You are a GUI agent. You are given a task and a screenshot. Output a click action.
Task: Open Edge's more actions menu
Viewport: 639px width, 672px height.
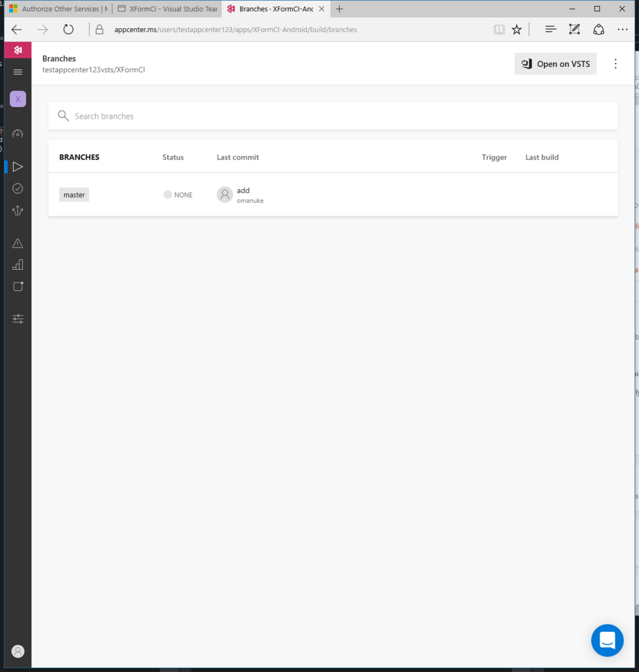[x=623, y=29]
